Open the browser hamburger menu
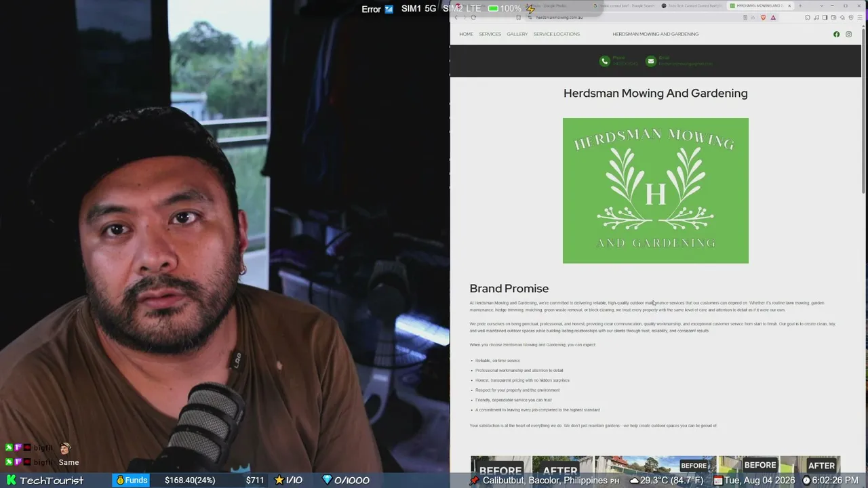The width and height of the screenshot is (868, 488). (861, 17)
